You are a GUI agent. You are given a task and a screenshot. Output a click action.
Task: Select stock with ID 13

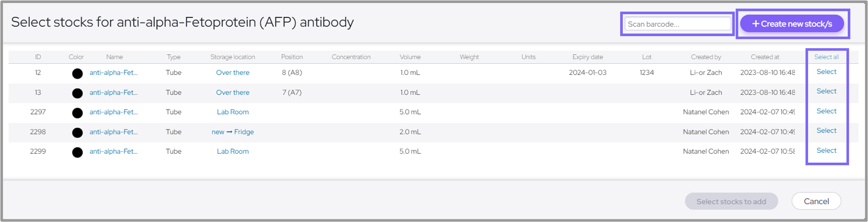(826, 91)
